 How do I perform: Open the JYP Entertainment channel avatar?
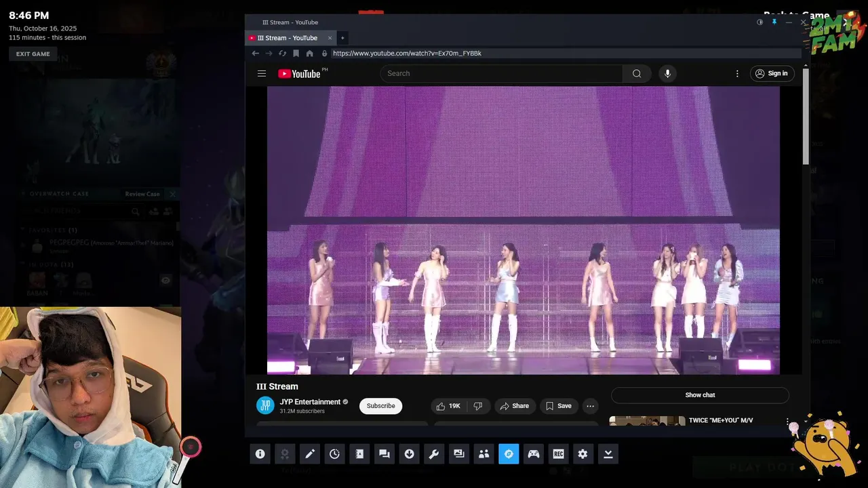pyautogui.click(x=265, y=405)
